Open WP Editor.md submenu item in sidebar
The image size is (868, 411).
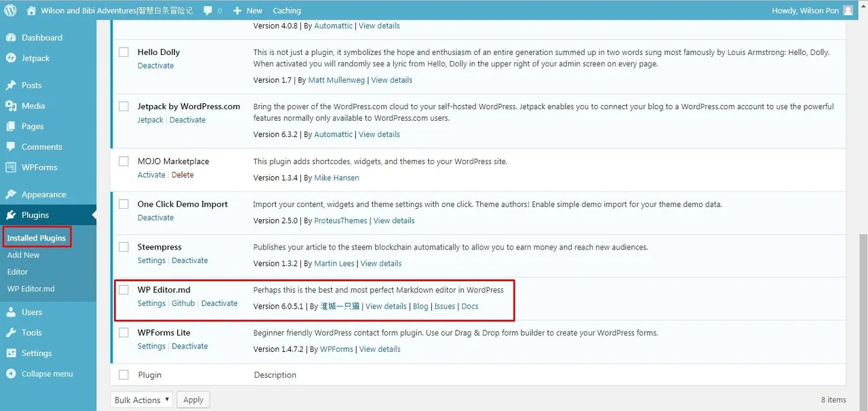pos(31,288)
